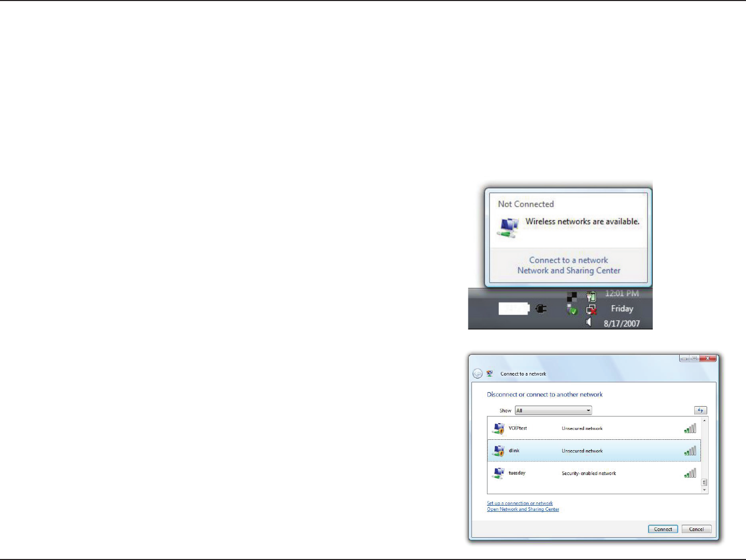Click 'Wireless networks are available.' text
The height and width of the screenshot is (560, 746).
coord(582,222)
